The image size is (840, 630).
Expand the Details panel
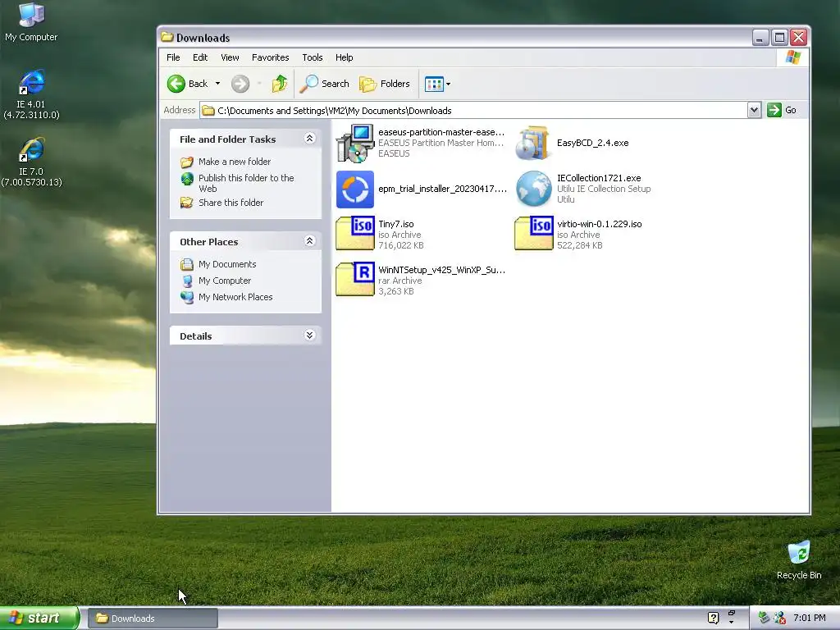click(x=309, y=336)
